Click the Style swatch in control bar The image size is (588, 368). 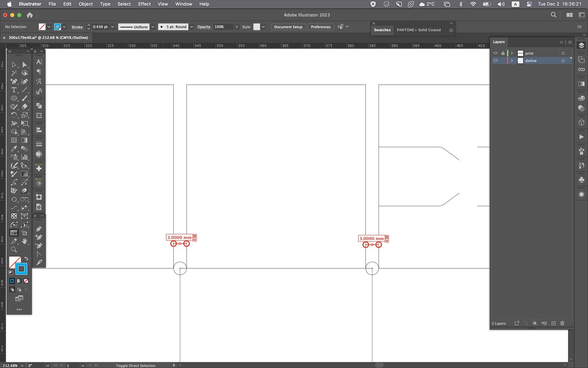[x=257, y=27]
